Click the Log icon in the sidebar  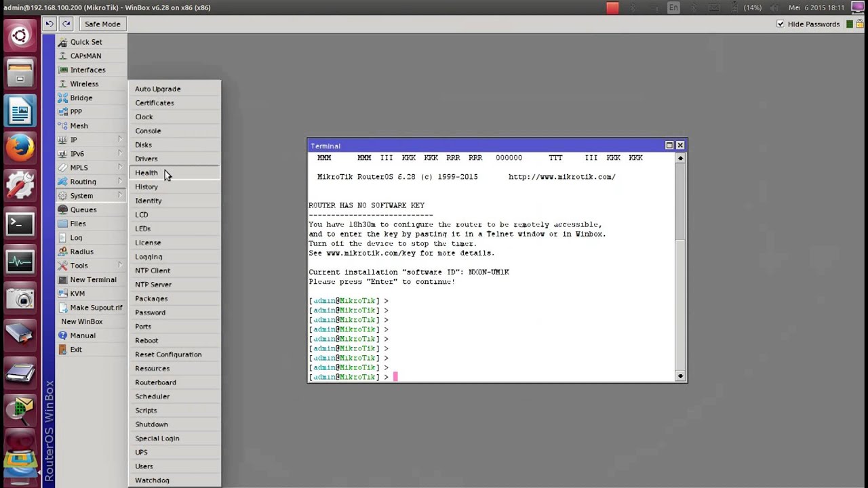coord(63,238)
